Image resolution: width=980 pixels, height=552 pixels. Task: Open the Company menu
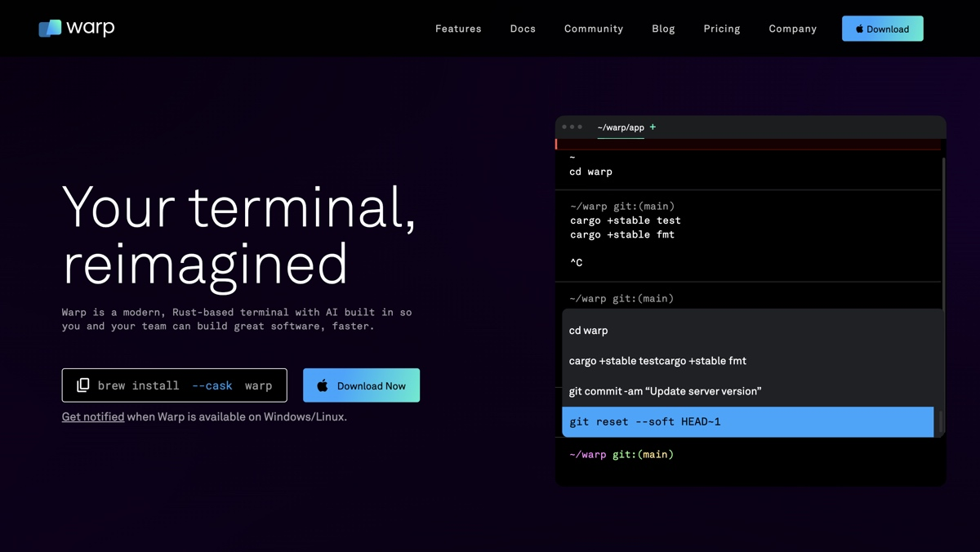(x=792, y=29)
